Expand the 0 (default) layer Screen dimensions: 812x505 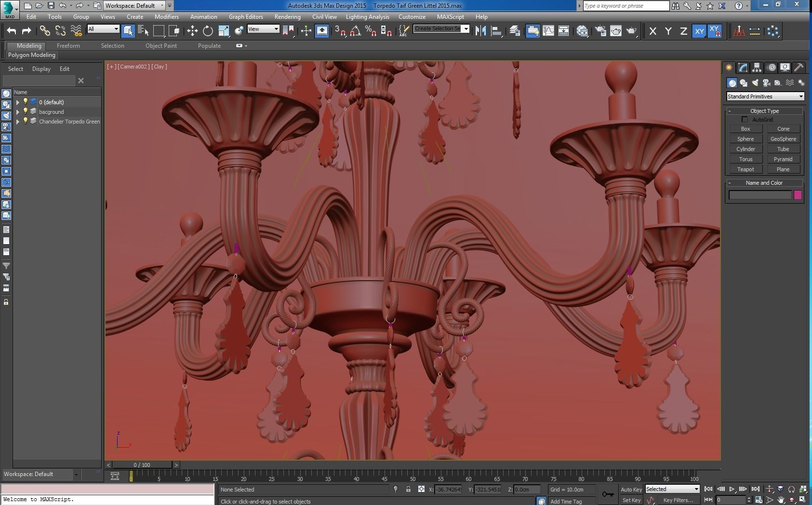[18, 102]
